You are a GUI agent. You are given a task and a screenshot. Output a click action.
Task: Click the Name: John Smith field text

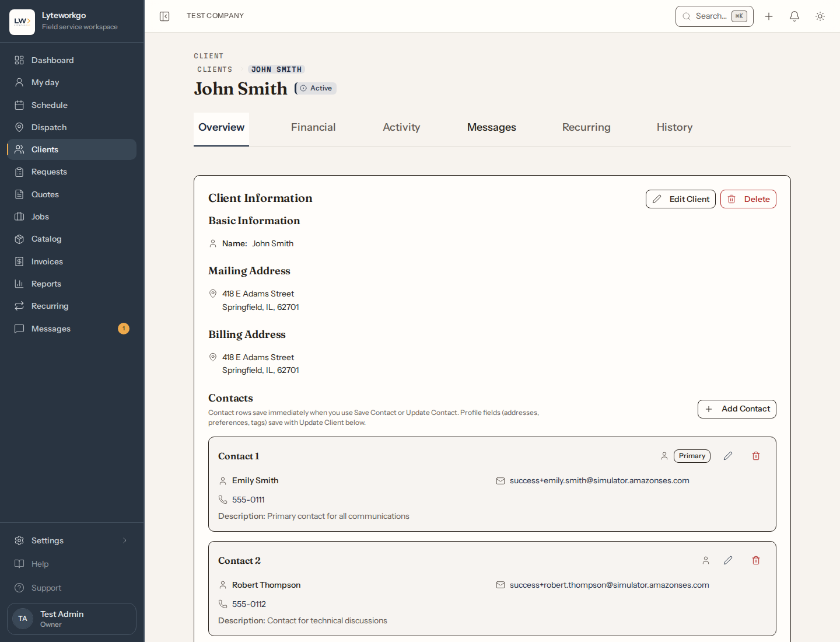258,243
